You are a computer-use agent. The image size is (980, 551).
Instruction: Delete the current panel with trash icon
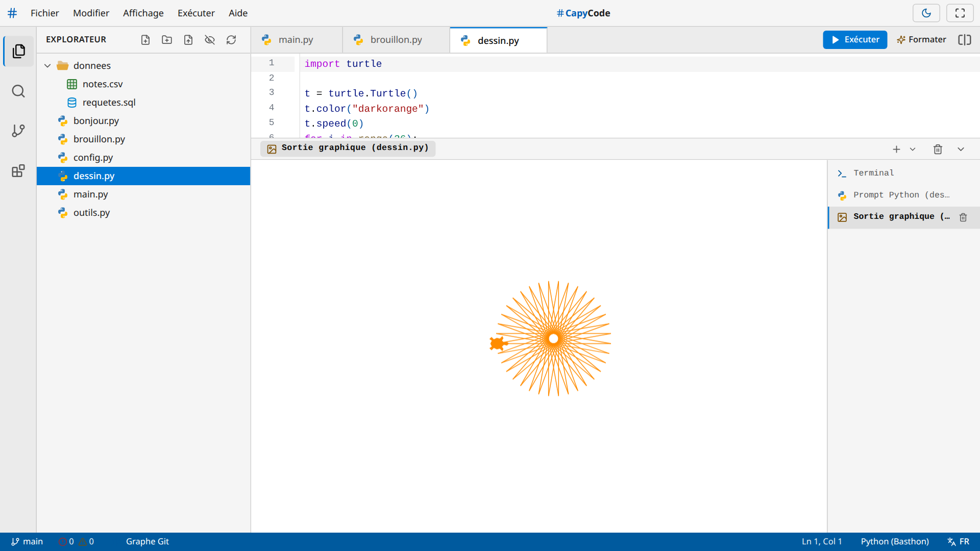click(x=938, y=149)
